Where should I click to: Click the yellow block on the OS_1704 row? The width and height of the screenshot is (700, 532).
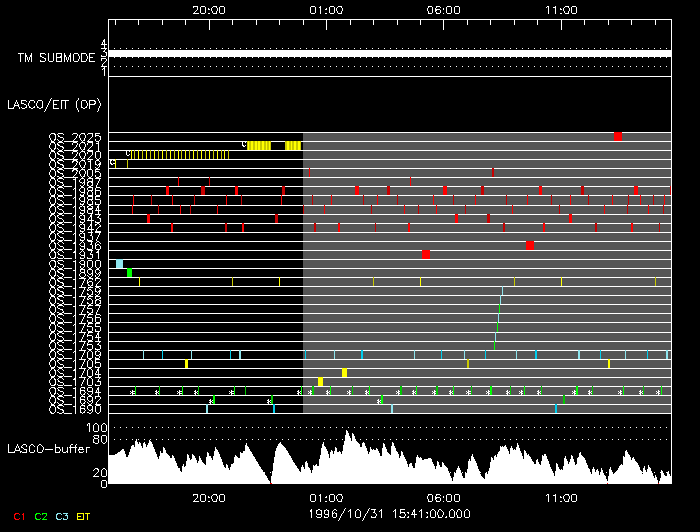[x=344, y=373]
